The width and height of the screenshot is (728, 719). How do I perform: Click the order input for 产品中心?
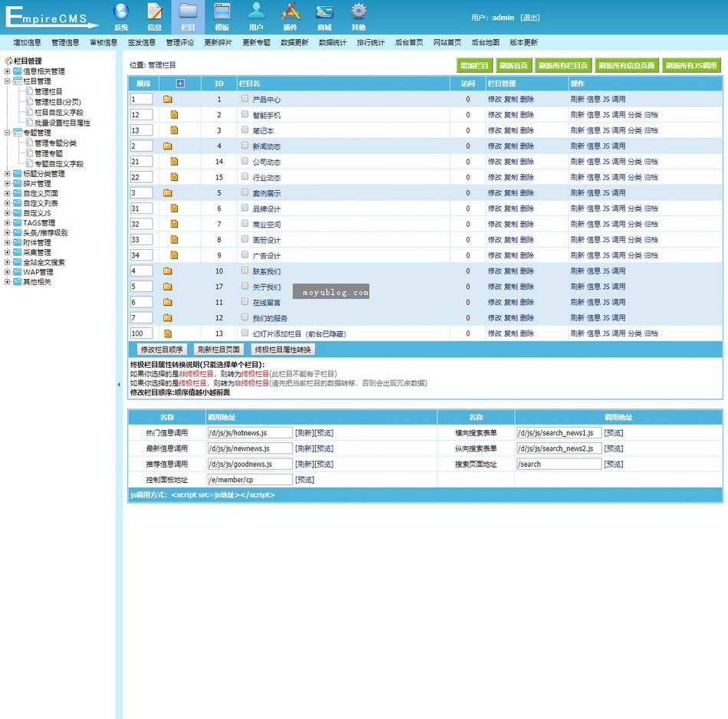tap(141, 100)
